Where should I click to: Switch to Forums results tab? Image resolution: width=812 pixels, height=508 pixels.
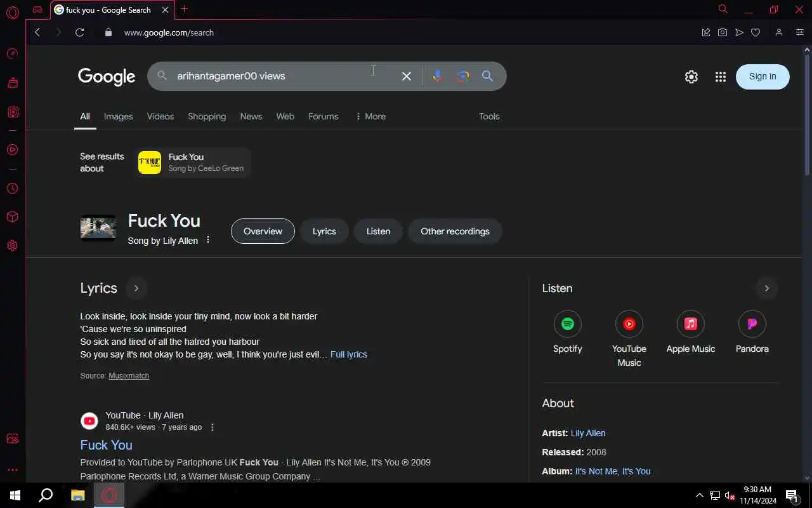click(x=324, y=116)
